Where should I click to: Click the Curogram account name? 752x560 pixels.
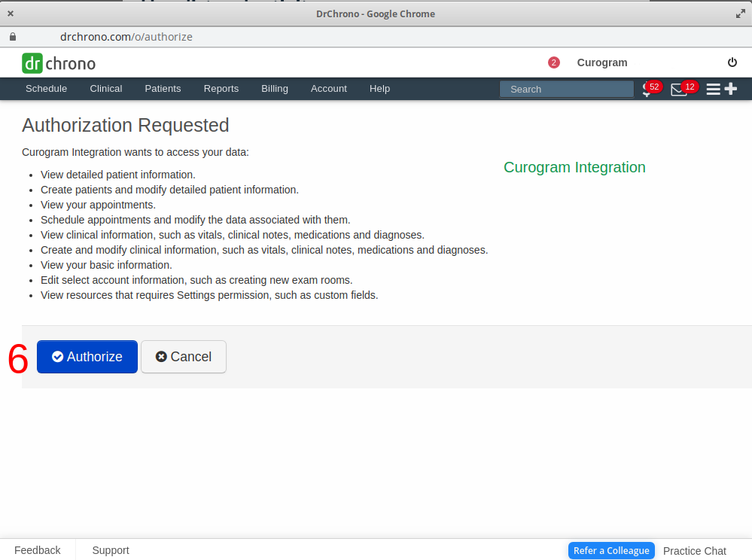[602, 62]
